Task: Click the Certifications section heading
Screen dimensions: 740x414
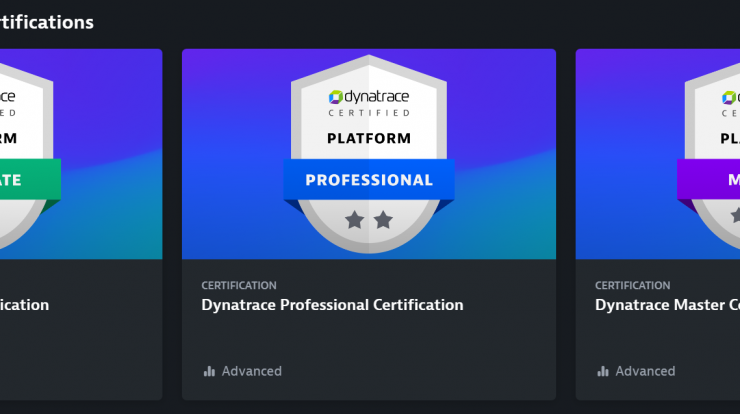Action: point(47,22)
